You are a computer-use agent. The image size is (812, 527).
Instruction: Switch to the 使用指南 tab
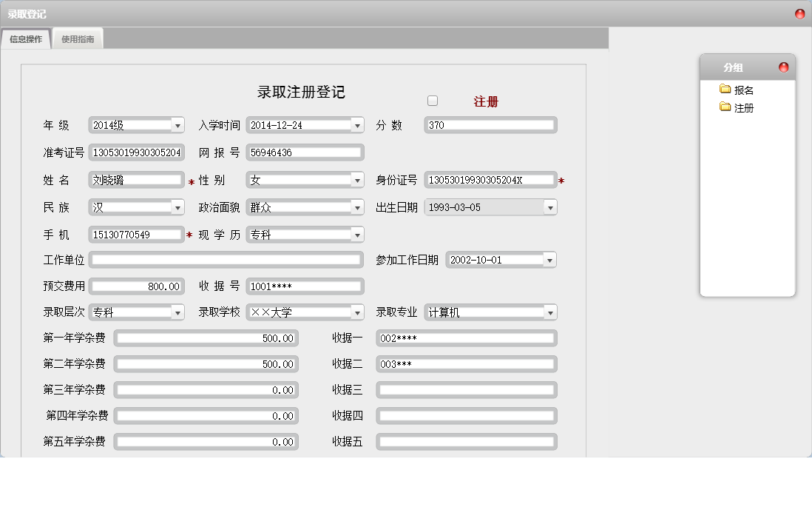[78, 38]
